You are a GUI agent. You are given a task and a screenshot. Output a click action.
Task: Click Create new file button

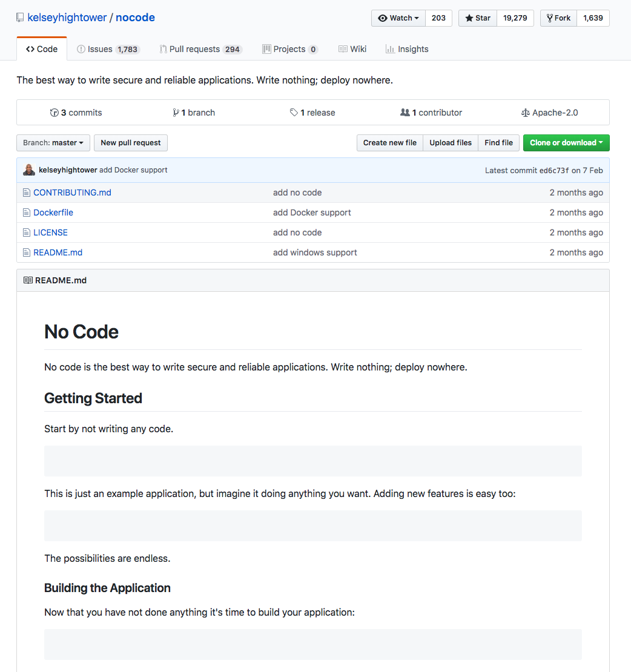click(389, 143)
